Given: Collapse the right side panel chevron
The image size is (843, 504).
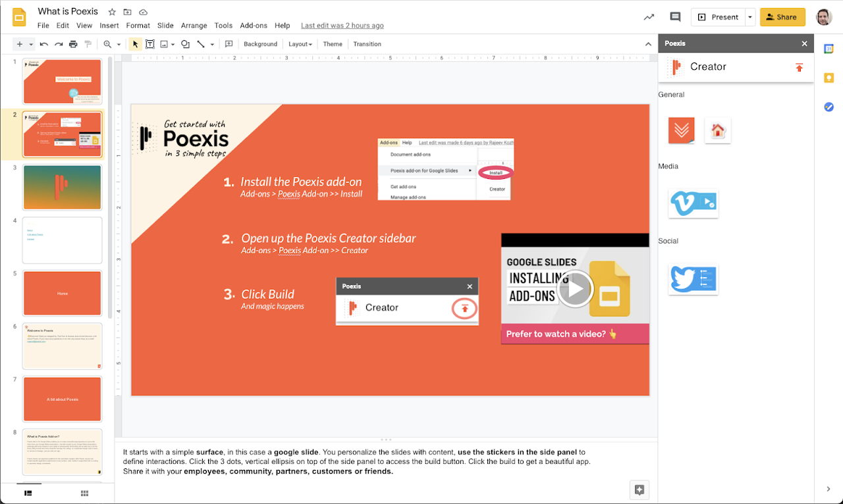Looking at the screenshot, I should tap(829, 489).
